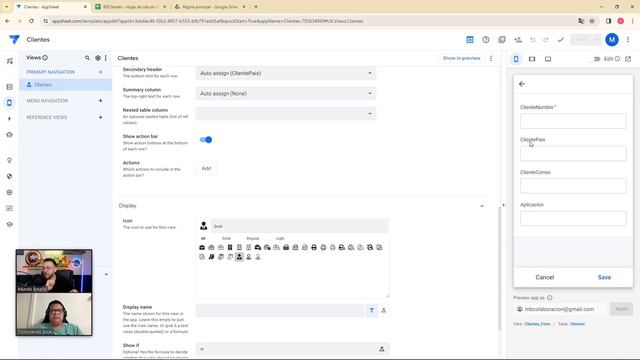Toggle the preview Edit switch
This screenshot has width=640, height=360.
click(597, 59)
